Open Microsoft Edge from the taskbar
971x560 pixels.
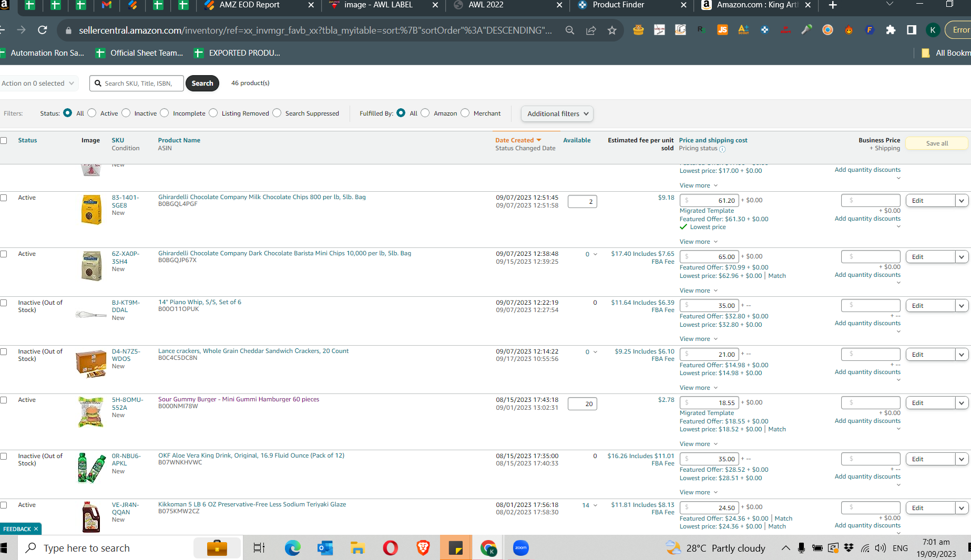(293, 548)
